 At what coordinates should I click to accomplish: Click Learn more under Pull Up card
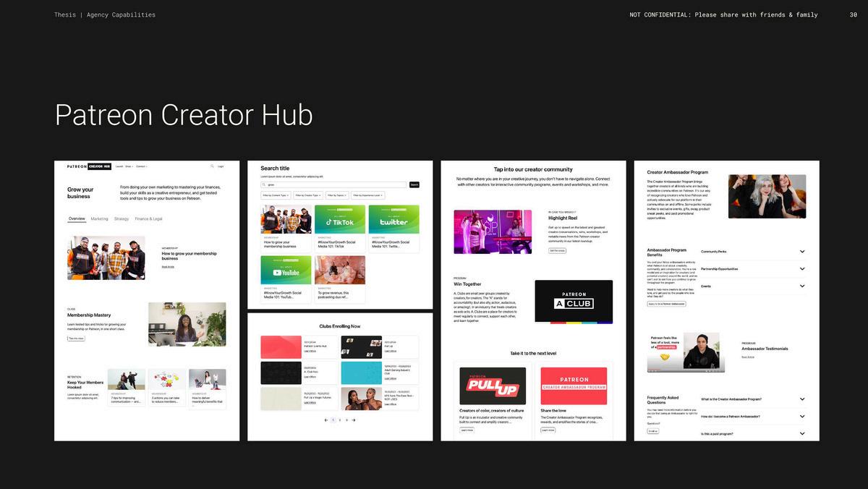point(467,430)
